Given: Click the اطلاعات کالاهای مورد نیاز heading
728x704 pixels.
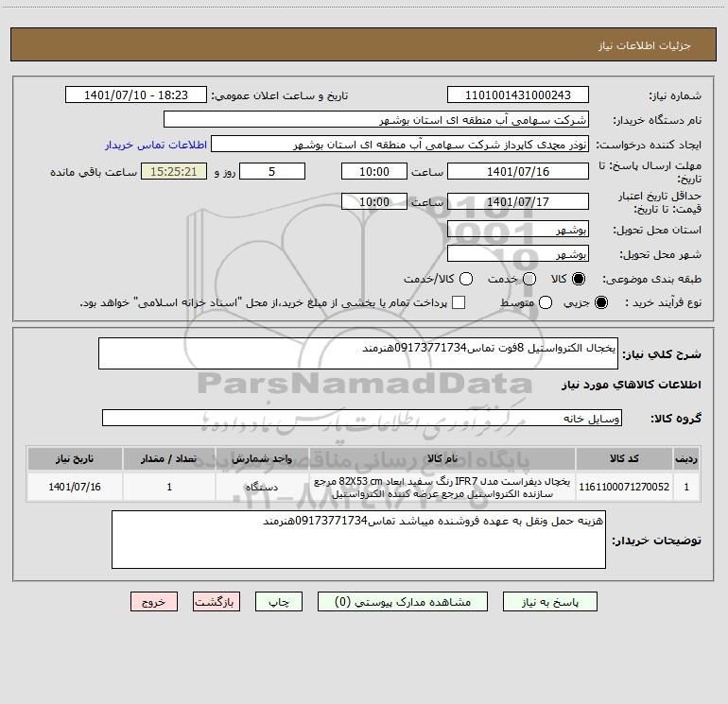Looking at the screenshot, I should tap(631, 385).
